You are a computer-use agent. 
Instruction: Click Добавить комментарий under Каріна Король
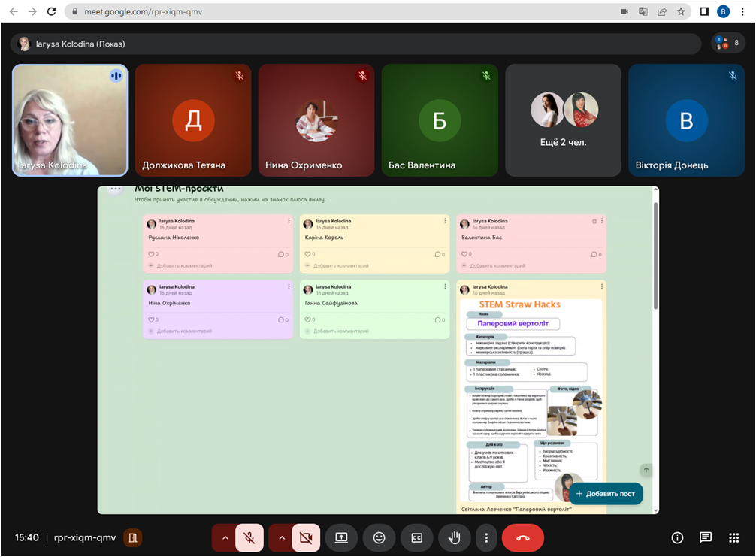pos(340,265)
